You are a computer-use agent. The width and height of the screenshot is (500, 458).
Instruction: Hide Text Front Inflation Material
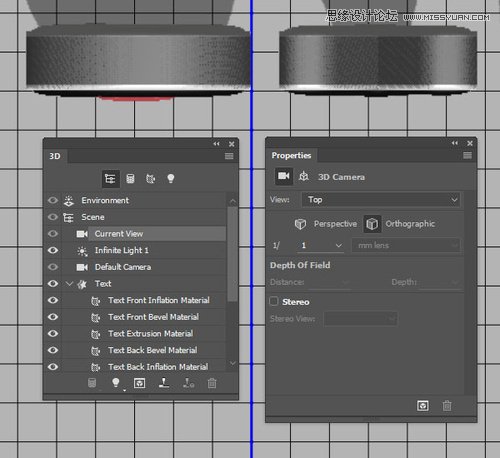point(53,300)
